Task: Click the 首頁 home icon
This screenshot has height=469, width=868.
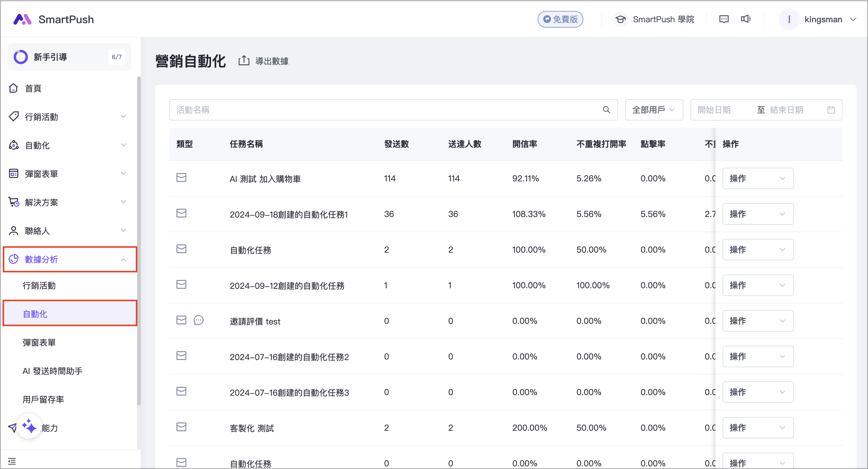Action: 13,88
